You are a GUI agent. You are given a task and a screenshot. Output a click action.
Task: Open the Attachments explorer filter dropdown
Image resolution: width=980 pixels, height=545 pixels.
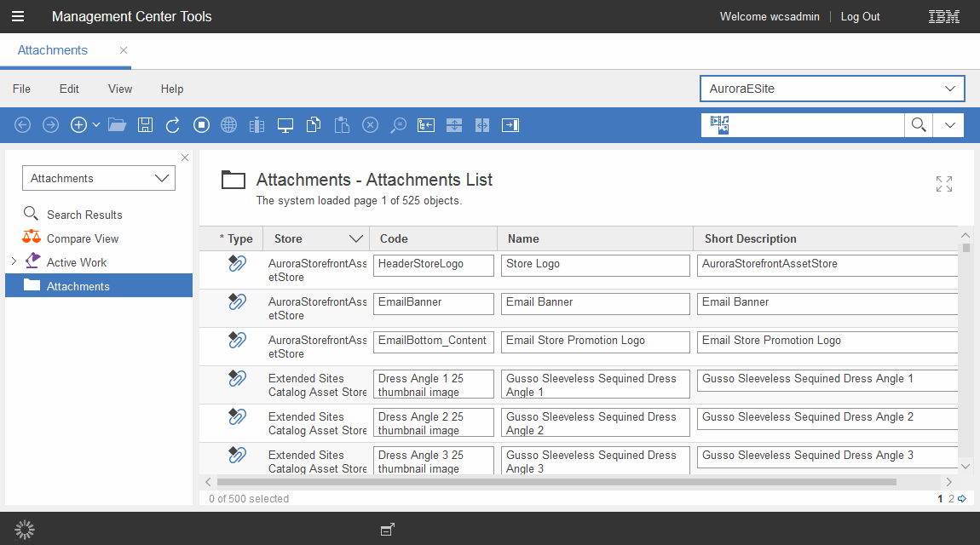point(99,178)
